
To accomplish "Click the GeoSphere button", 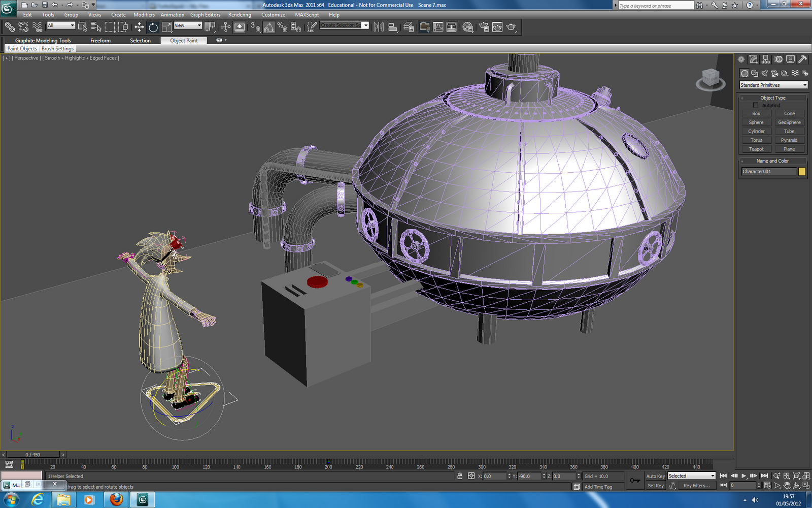I will click(x=789, y=122).
